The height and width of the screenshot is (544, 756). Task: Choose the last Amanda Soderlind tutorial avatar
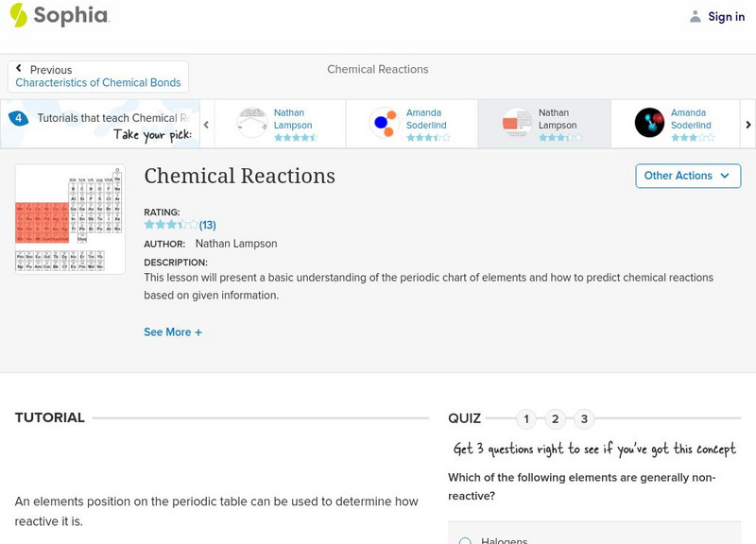(650, 123)
